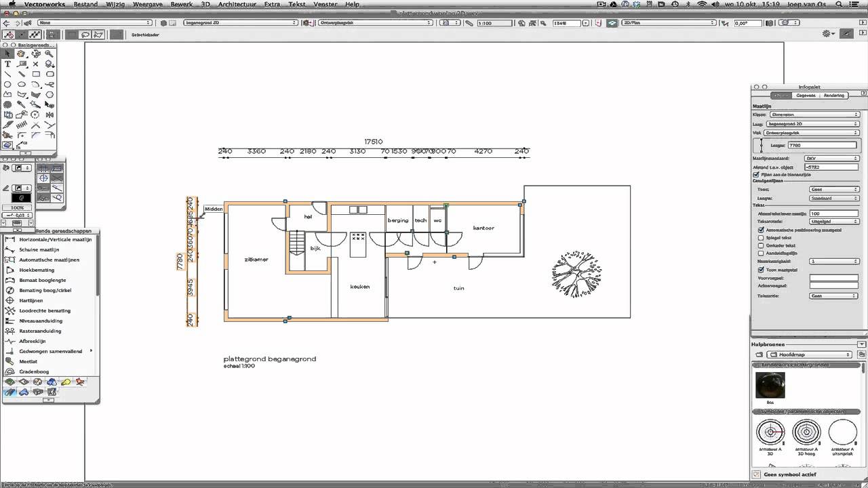Enable the Spiegel tekst checkbox

coord(761,238)
